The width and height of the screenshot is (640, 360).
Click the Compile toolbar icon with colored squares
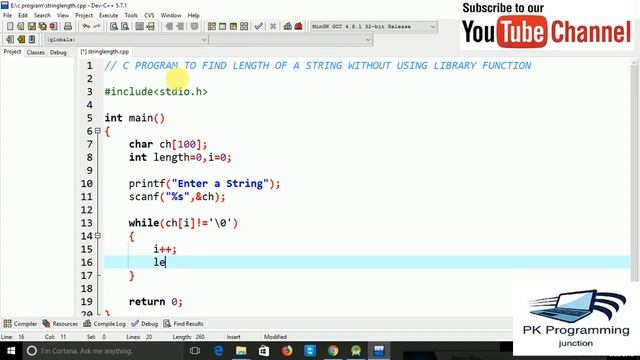212,27
